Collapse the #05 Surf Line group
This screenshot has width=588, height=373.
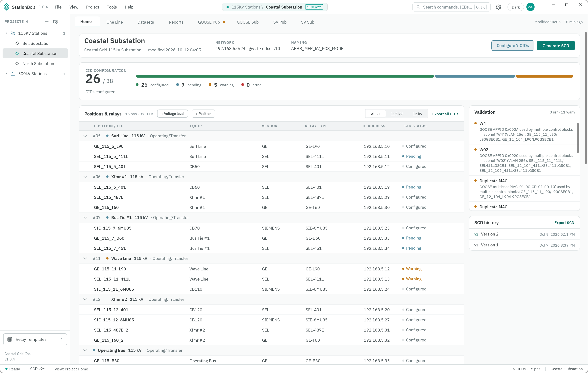click(x=85, y=136)
